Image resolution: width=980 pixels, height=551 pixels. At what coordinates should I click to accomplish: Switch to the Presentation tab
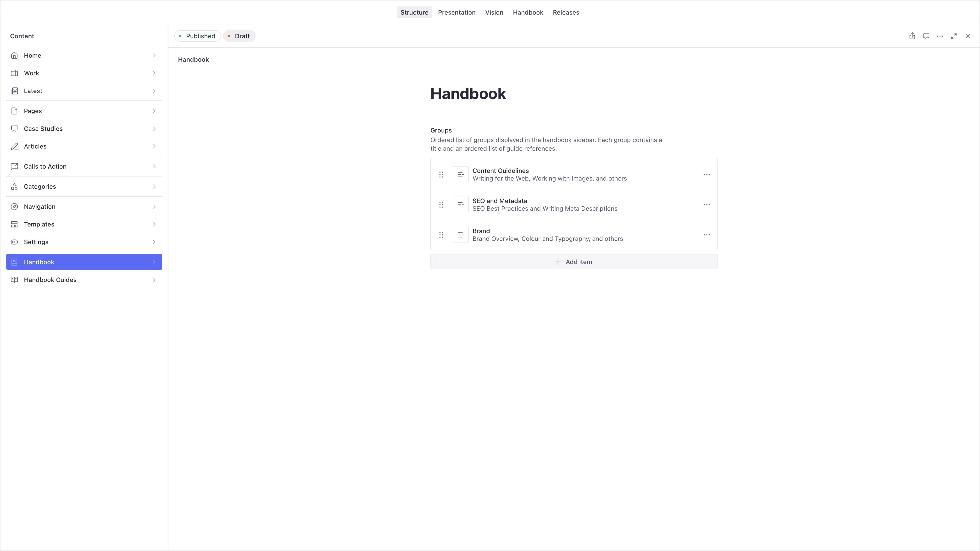[x=457, y=12]
